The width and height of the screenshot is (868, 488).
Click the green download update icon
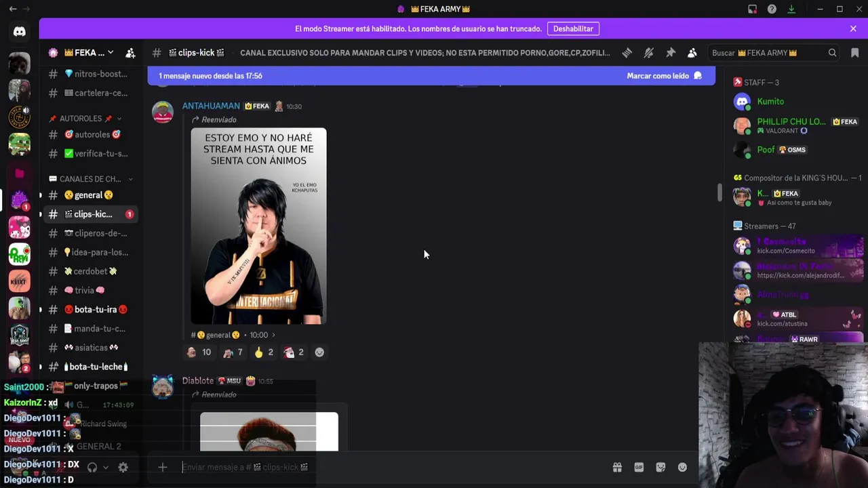point(791,9)
